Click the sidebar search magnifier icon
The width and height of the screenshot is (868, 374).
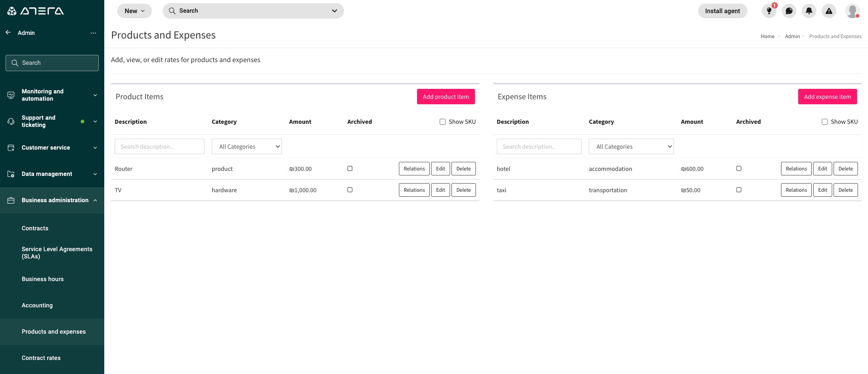click(x=15, y=63)
